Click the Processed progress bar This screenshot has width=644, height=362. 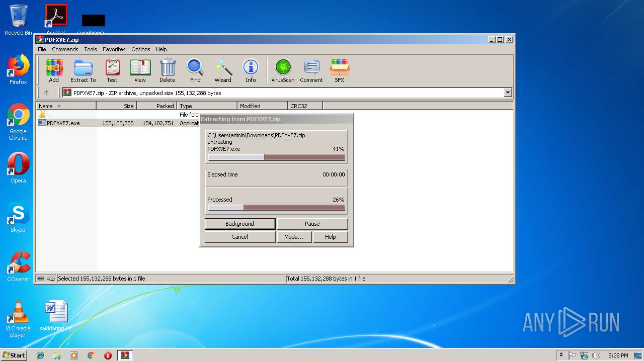[x=276, y=208]
